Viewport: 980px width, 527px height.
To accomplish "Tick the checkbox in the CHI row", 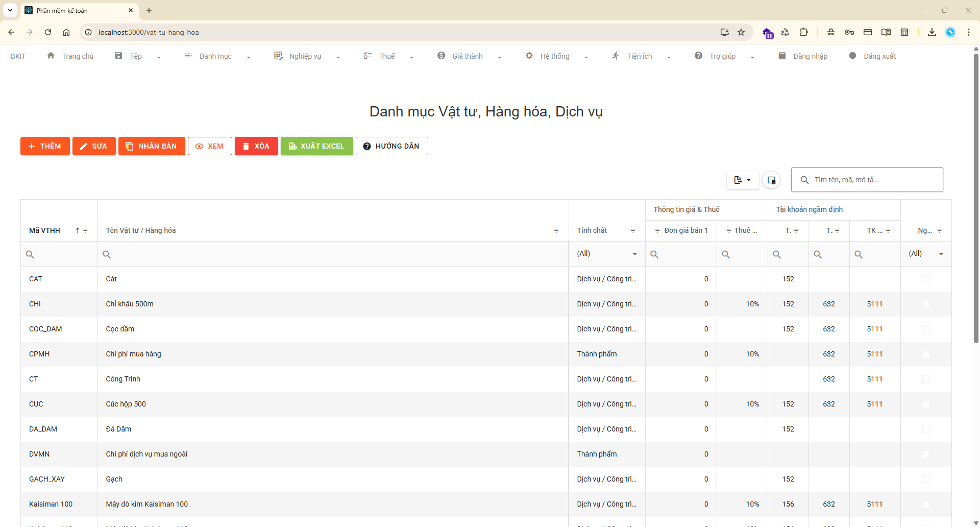I will click(926, 304).
